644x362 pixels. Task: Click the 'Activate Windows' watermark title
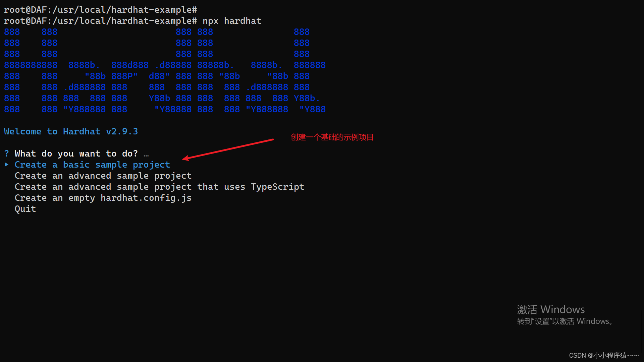[551, 309]
